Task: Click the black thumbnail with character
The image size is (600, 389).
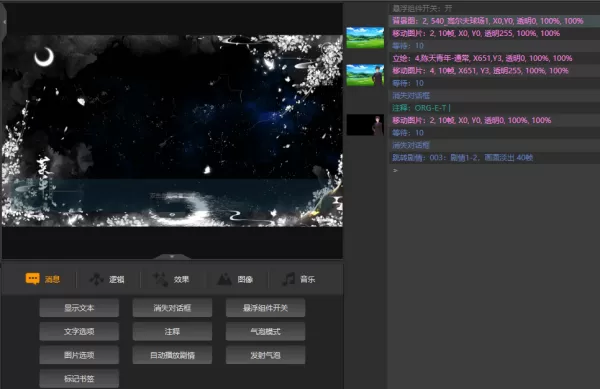Action: (365, 125)
